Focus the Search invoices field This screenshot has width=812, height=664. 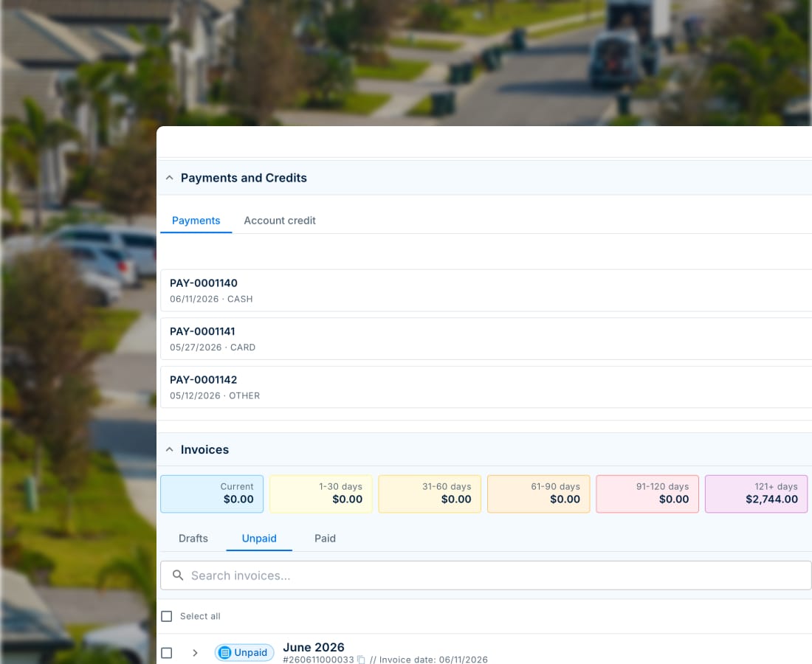tap(486, 575)
